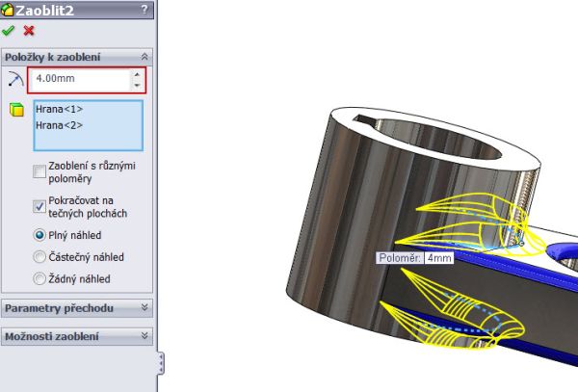Choose Částečný náhled preview option
The height and width of the screenshot is (392, 578).
(39, 257)
